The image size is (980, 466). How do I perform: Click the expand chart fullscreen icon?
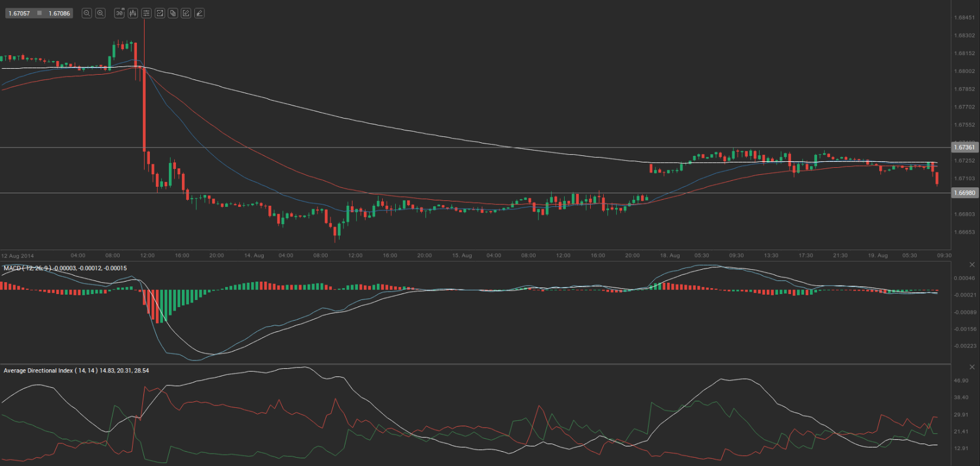159,13
